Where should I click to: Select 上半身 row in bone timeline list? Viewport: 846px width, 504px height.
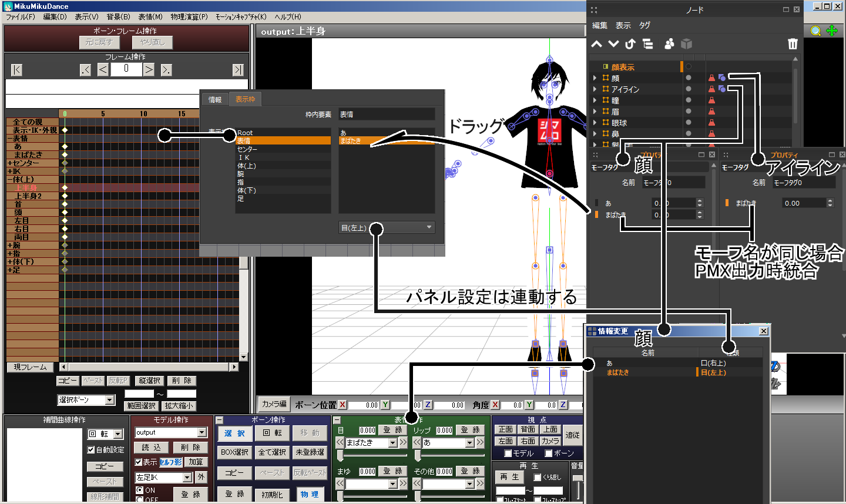point(33,188)
